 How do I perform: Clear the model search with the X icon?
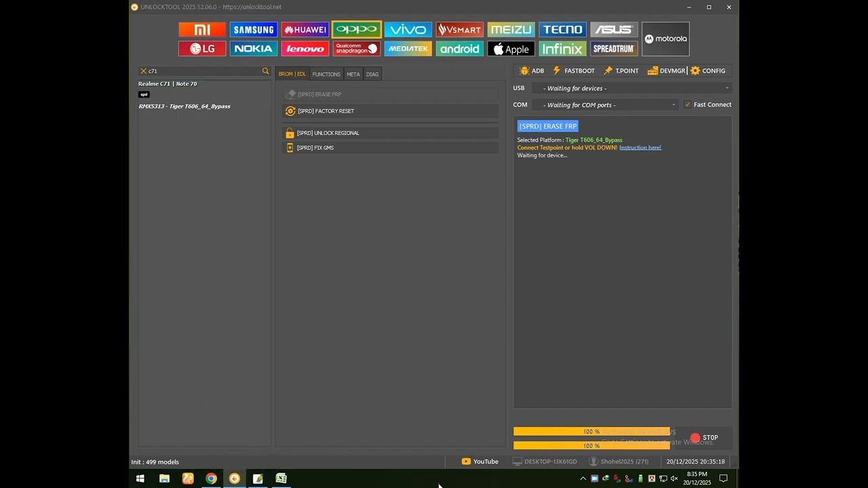pyautogui.click(x=143, y=71)
